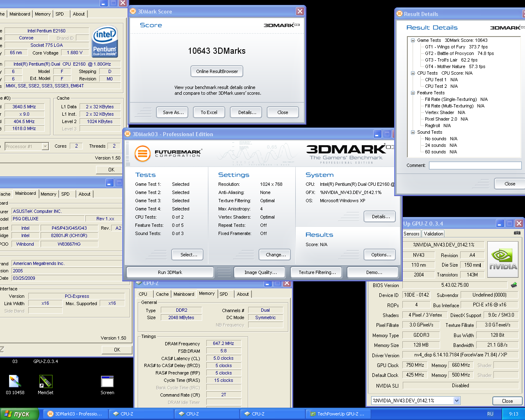Screen dimensions: 525x420
Task: Collapse the Feature Tests tree node
Action: click(413, 93)
